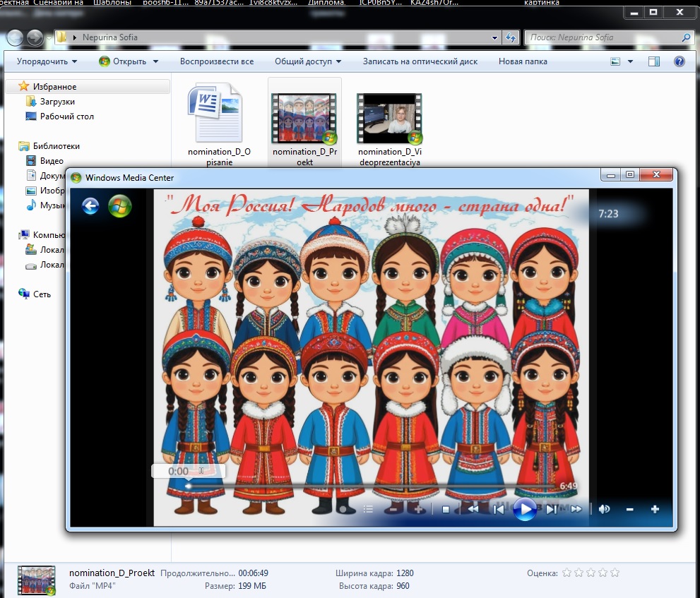The width and height of the screenshot is (700, 598).
Task: Open the green Media Center start logo
Action: click(119, 206)
